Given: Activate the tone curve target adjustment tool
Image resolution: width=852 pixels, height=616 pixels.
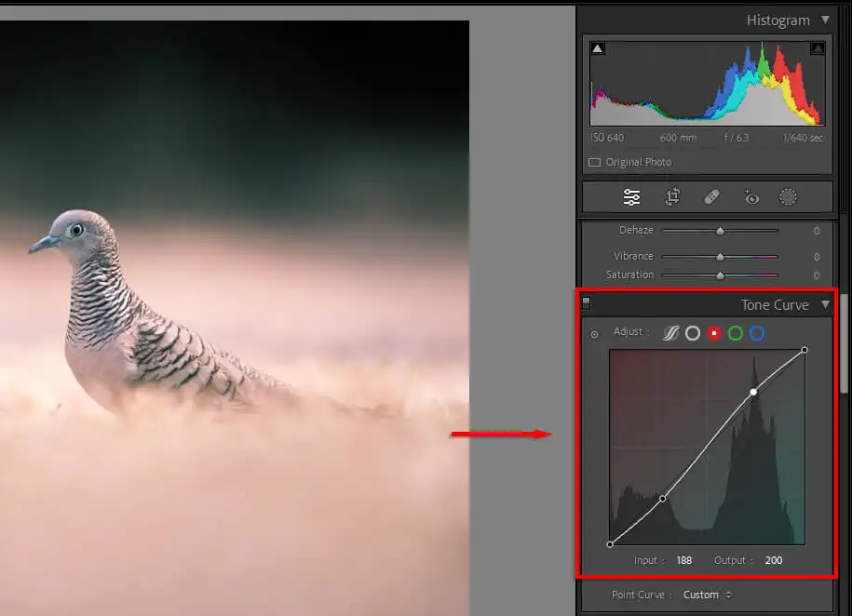Looking at the screenshot, I should tap(594, 335).
